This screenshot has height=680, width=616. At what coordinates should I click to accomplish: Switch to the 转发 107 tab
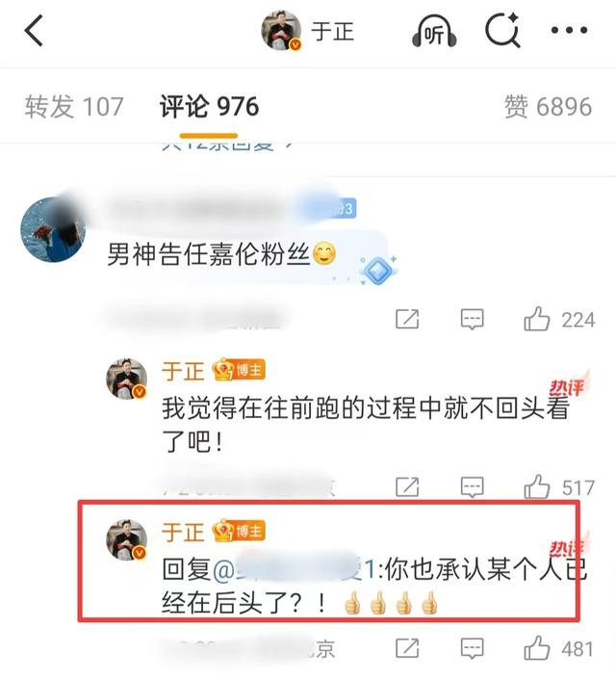[74, 107]
